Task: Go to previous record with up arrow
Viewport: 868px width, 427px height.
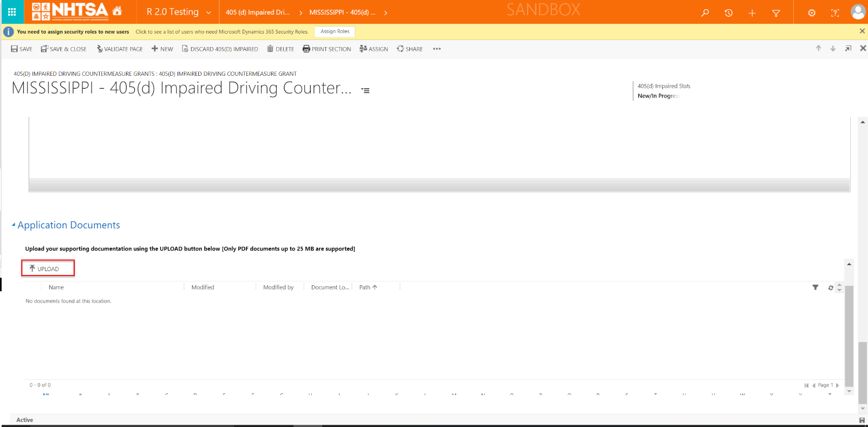Action: tap(818, 48)
